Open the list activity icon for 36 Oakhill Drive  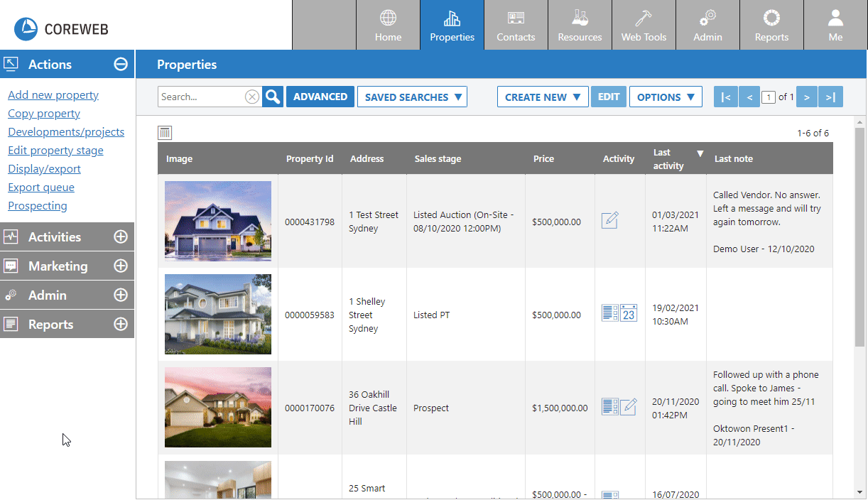coord(609,407)
